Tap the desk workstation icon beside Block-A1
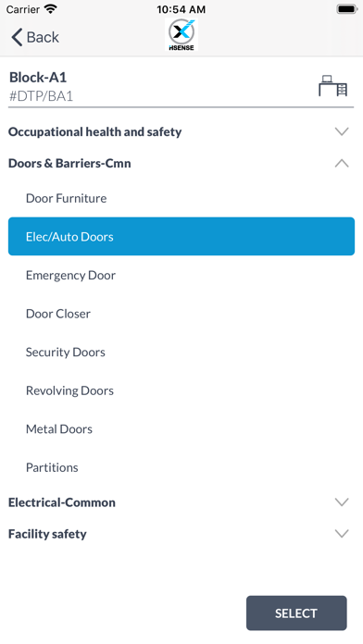The image size is (363, 644). [333, 86]
